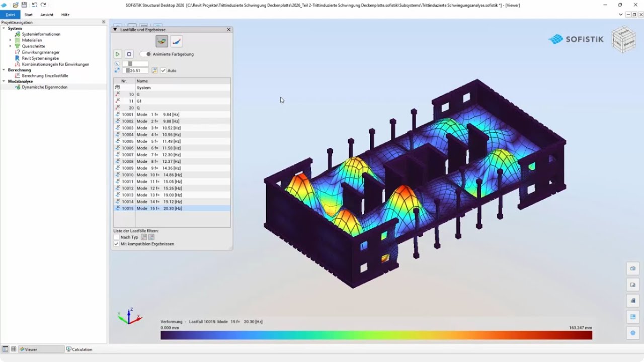This screenshot has height=362, width=644.
Task: Click the scale settings icon beside 26.51
Action: [x=154, y=71]
